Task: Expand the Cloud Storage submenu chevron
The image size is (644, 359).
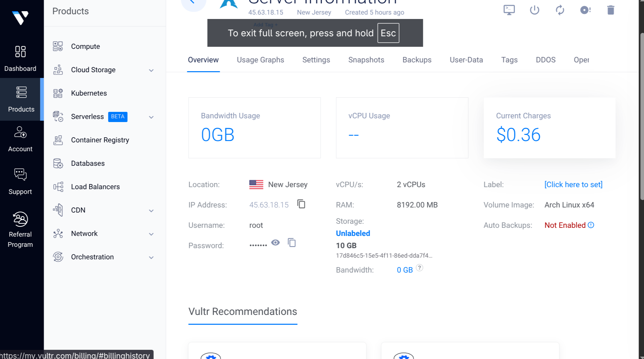Action: click(151, 71)
